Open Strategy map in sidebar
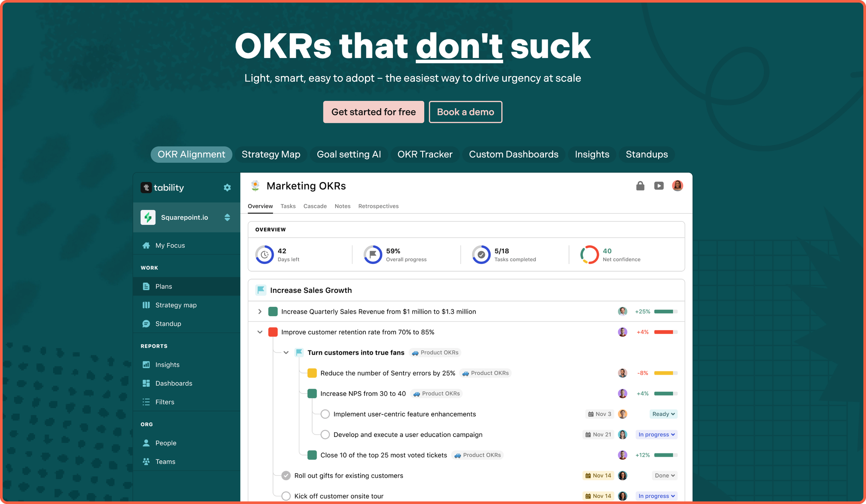 pyautogui.click(x=176, y=305)
